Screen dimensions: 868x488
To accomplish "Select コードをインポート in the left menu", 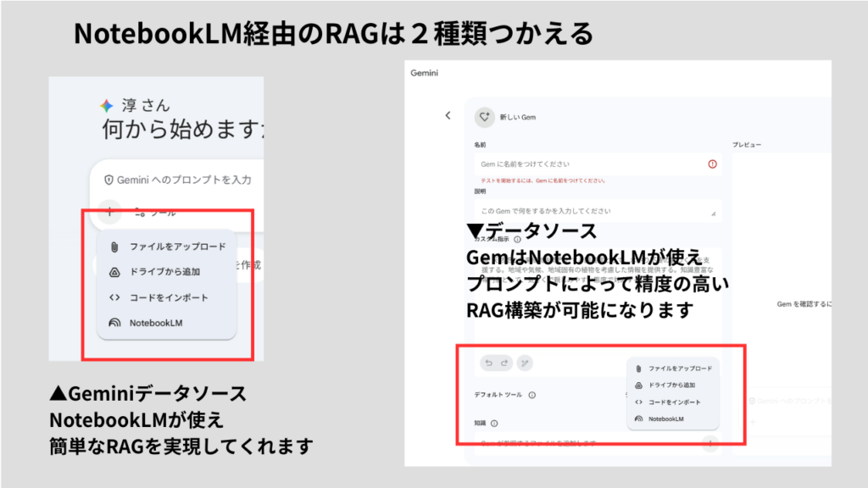I will (x=168, y=297).
